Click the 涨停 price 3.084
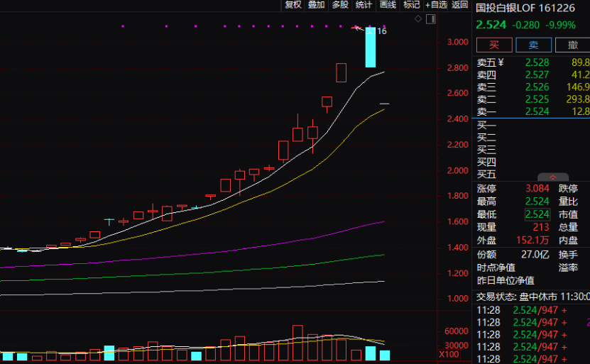This screenshot has width=590, height=364. tap(537, 189)
